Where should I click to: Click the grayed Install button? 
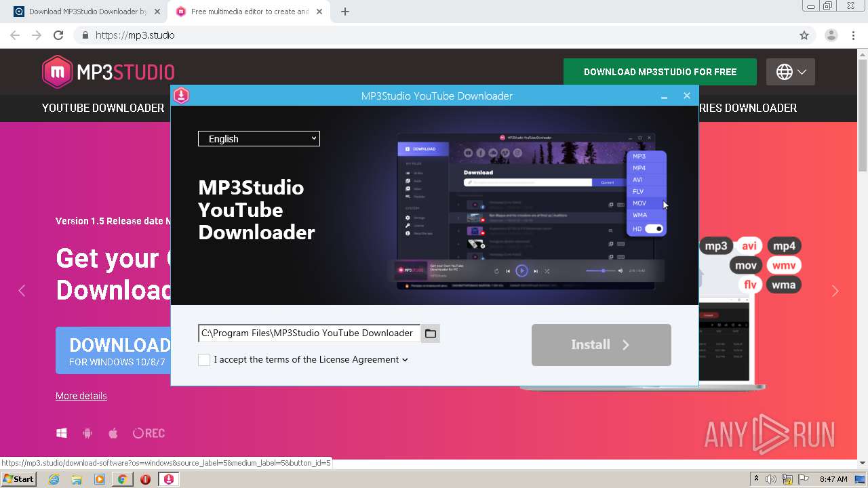point(601,345)
